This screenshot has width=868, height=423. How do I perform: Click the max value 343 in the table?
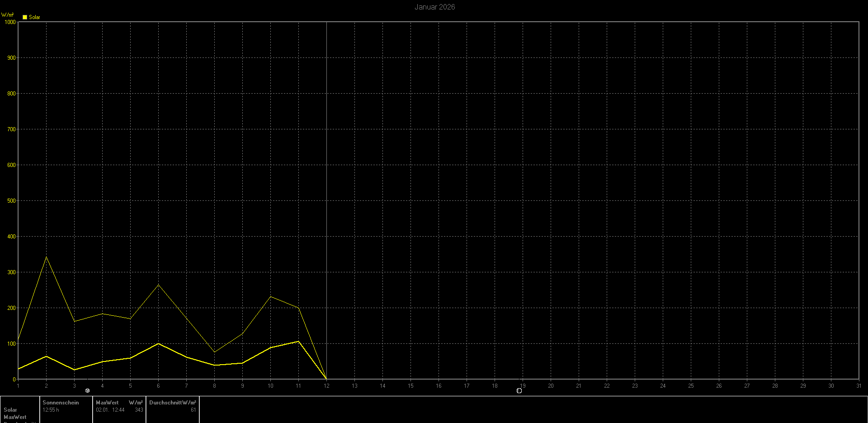139,410
